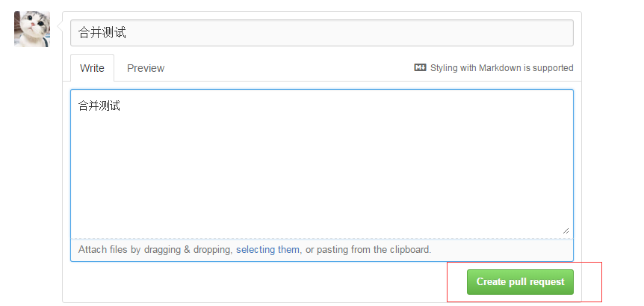
Task: Open the cat avatar profile picture
Action: point(32,29)
